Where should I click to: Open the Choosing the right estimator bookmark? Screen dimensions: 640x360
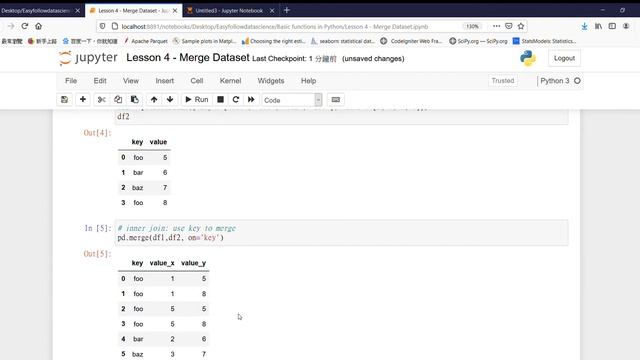click(274, 41)
